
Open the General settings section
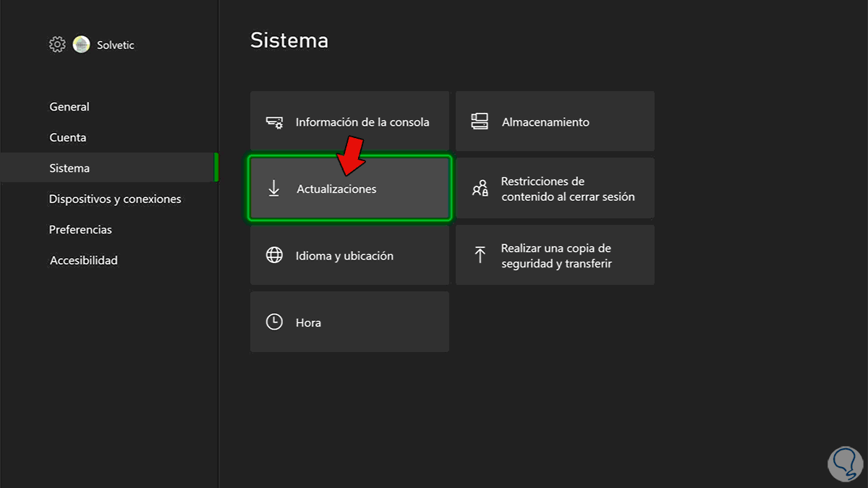click(69, 107)
